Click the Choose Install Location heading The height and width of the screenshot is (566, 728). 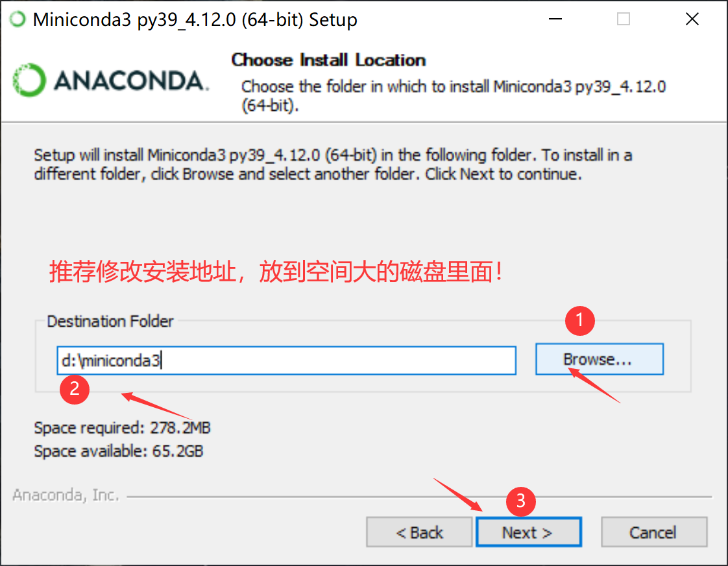point(328,60)
